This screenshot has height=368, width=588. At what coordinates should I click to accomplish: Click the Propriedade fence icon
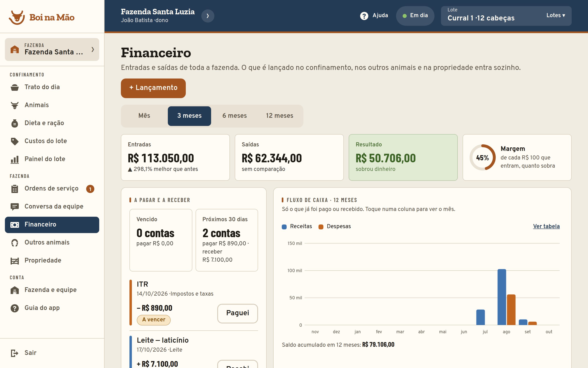pyautogui.click(x=14, y=261)
